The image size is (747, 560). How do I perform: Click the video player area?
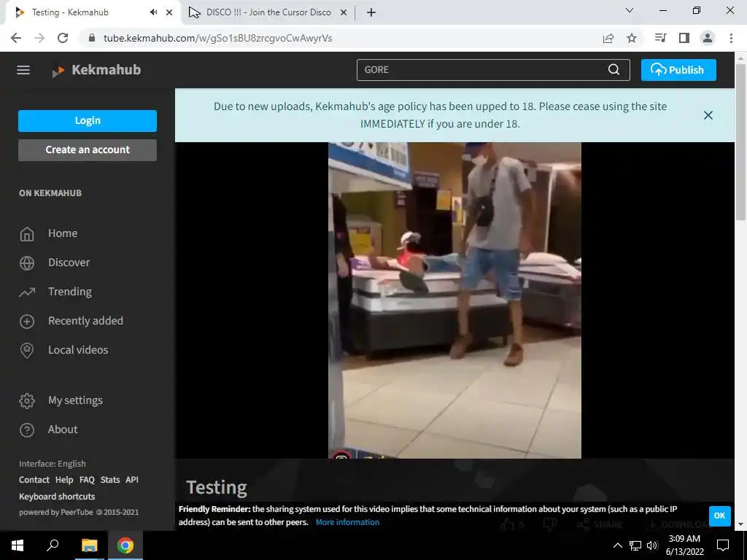coord(454,300)
